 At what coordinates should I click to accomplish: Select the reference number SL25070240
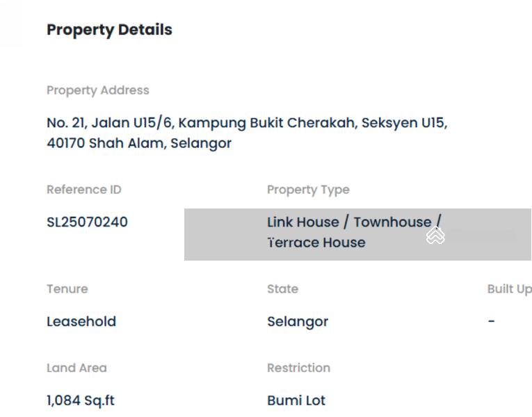[87, 222]
